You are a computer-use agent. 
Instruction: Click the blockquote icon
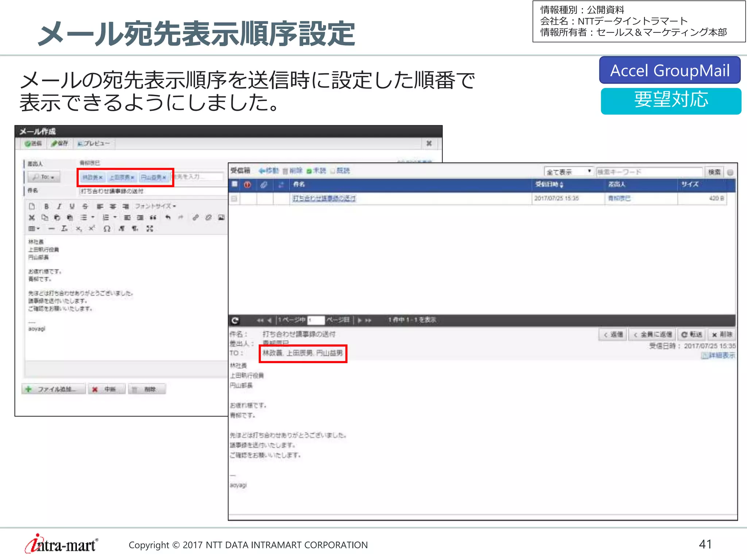tap(153, 218)
